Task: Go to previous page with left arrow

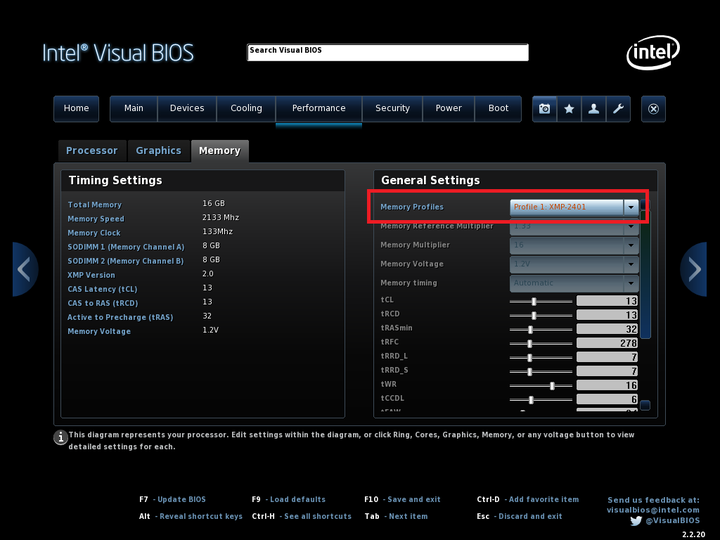Action: point(25,270)
